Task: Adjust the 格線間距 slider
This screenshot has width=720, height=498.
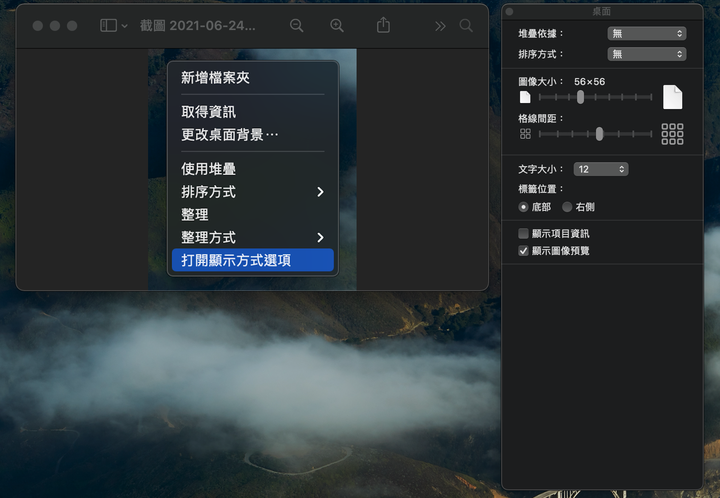Action: pyautogui.click(x=595, y=134)
